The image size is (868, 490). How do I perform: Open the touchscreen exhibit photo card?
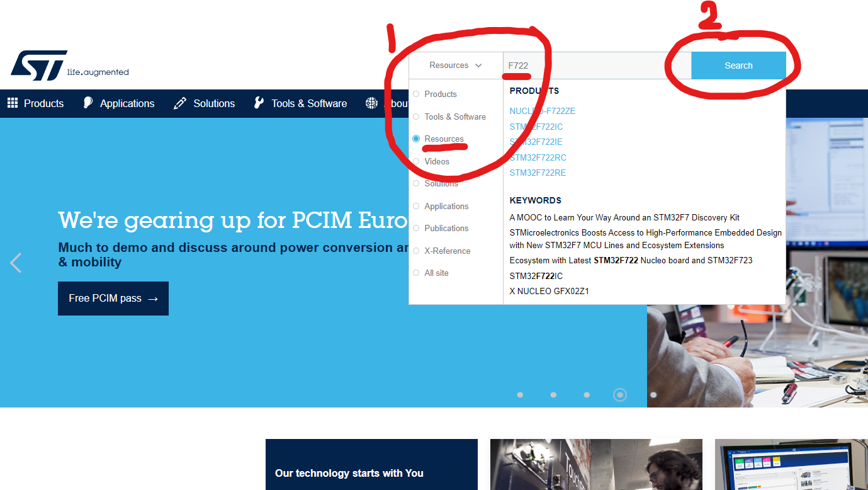[596, 465]
